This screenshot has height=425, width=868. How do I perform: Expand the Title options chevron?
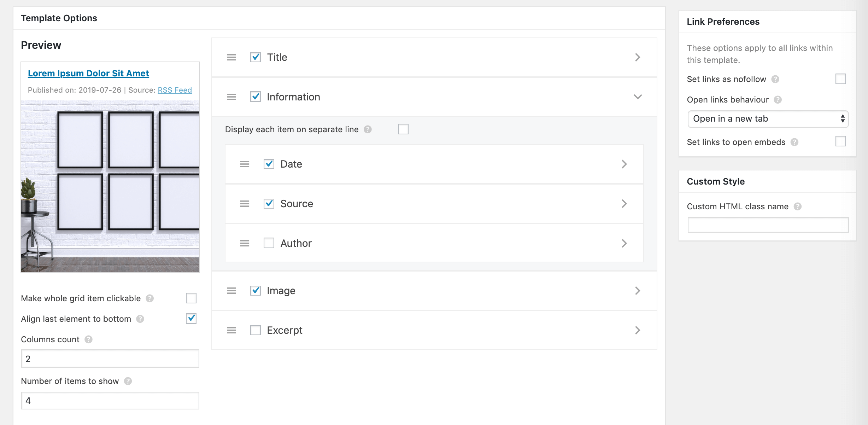tap(638, 57)
